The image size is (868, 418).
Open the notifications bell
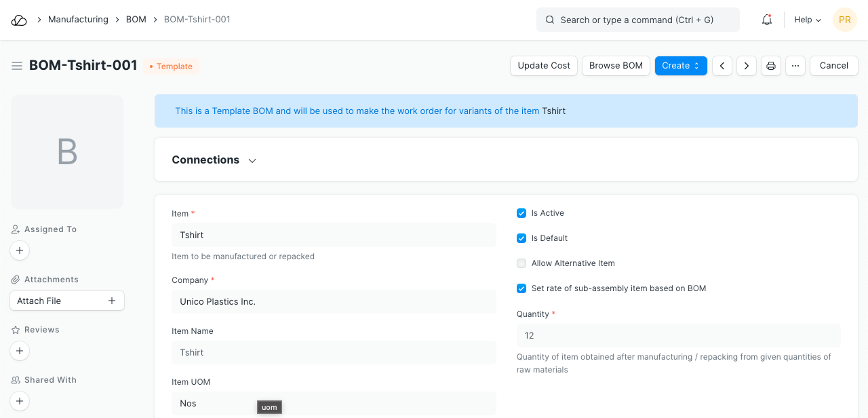[767, 20]
